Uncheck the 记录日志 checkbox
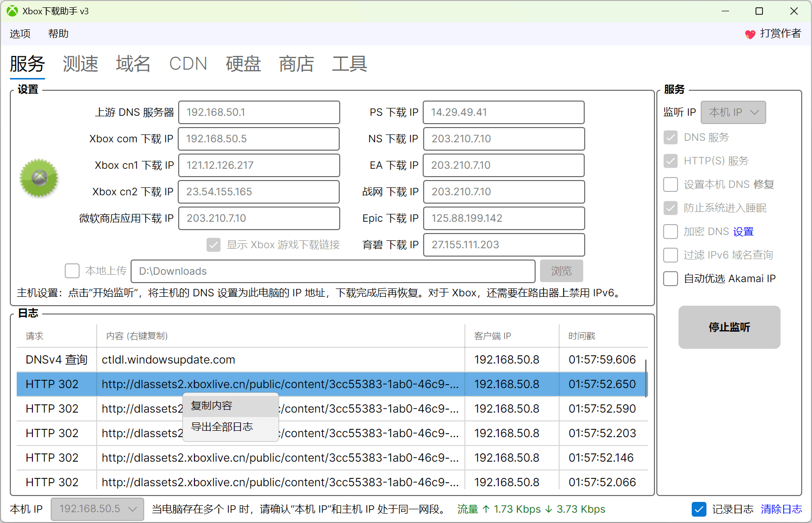The height and width of the screenshot is (523, 812). pyautogui.click(x=699, y=509)
